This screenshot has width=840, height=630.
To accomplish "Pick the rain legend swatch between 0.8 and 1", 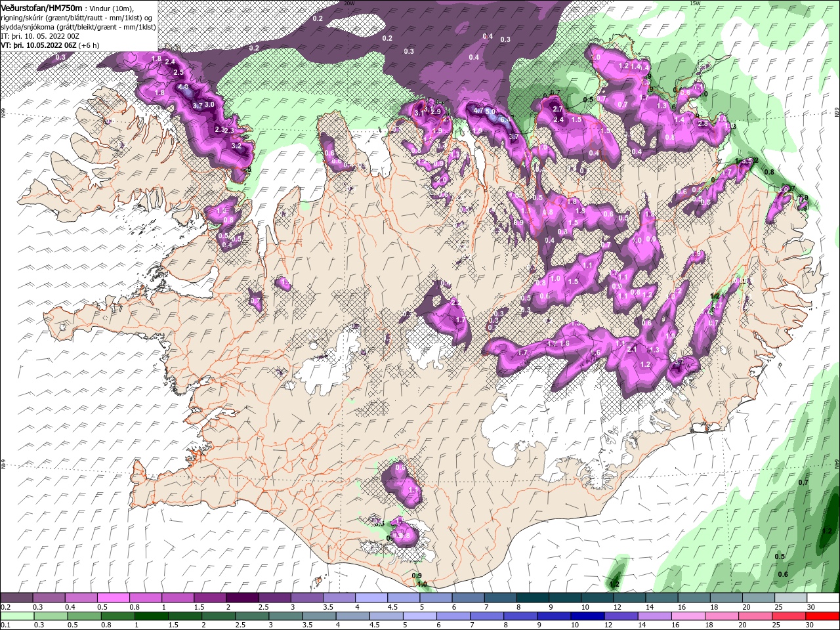I will (118, 616).
